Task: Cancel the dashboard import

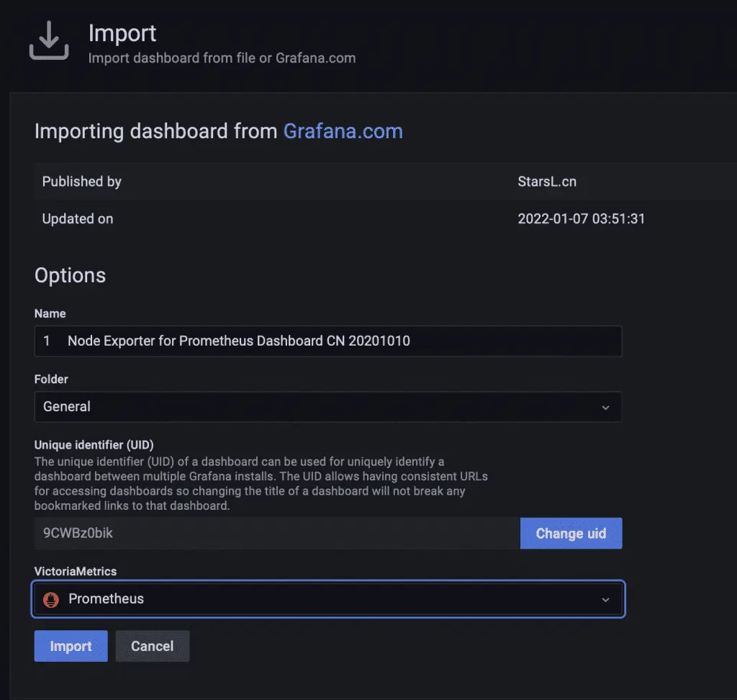Action: coord(152,646)
